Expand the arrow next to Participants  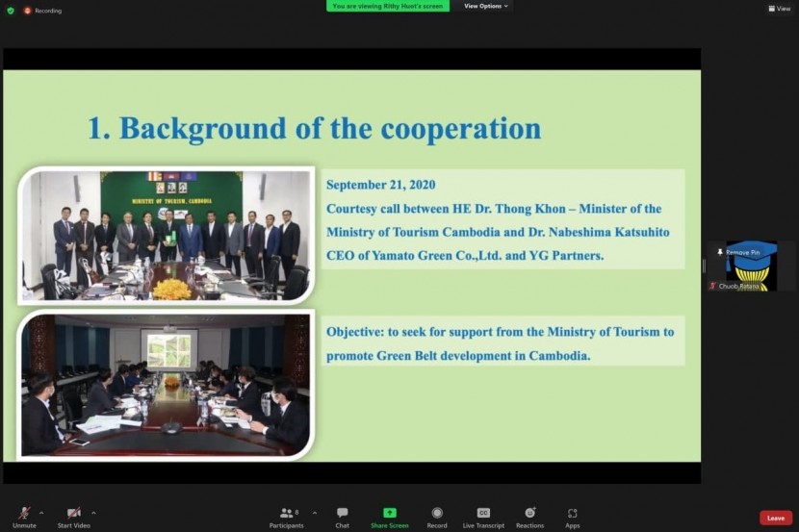(x=315, y=513)
